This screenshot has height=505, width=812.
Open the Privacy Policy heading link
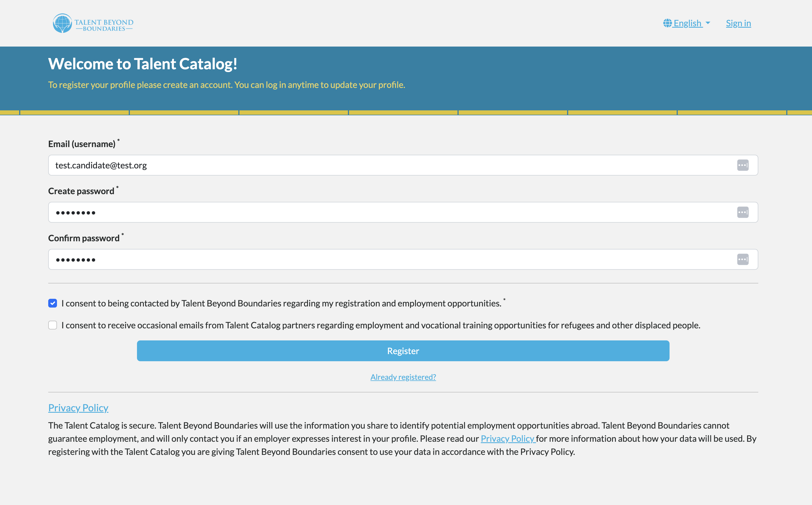coord(78,408)
